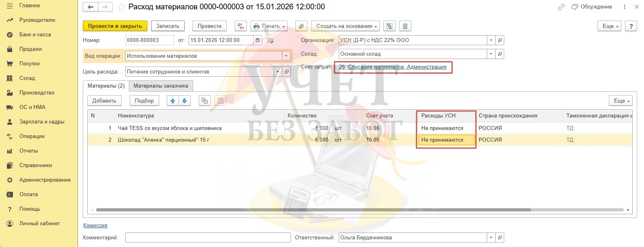
Task: Click the paperclip attachments icon
Action: pyautogui.click(x=301, y=26)
